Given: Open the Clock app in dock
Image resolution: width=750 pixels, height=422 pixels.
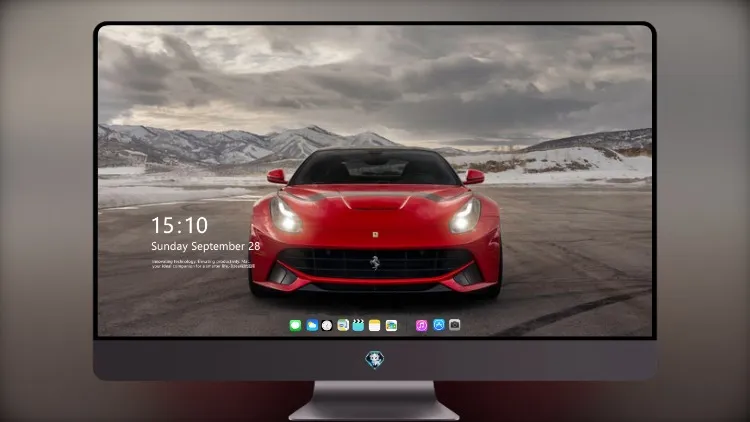Looking at the screenshot, I should pos(327,325).
